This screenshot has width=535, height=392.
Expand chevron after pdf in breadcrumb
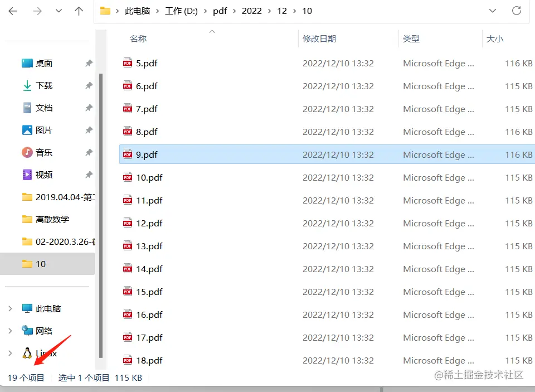pos(235,11)
